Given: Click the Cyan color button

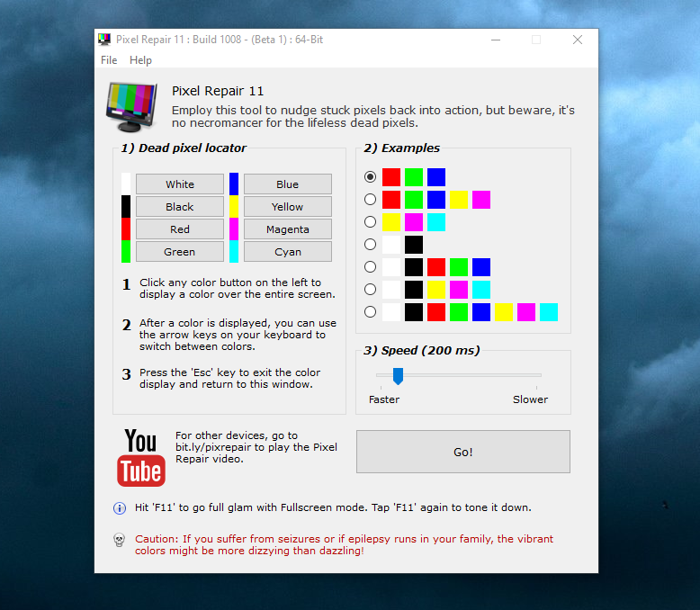Looking at the screenshot, I should [288, 252].
